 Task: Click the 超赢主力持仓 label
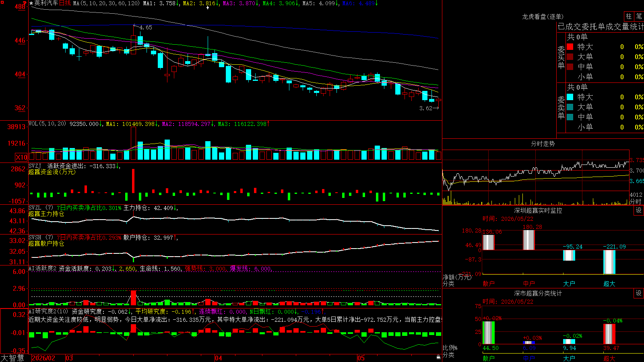point(46,214)
